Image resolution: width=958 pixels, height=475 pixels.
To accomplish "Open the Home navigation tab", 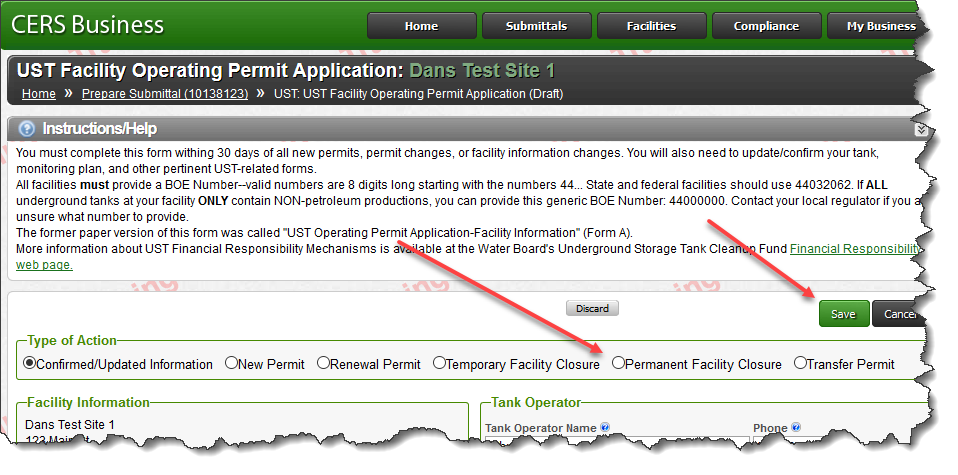I will [421, 26].
